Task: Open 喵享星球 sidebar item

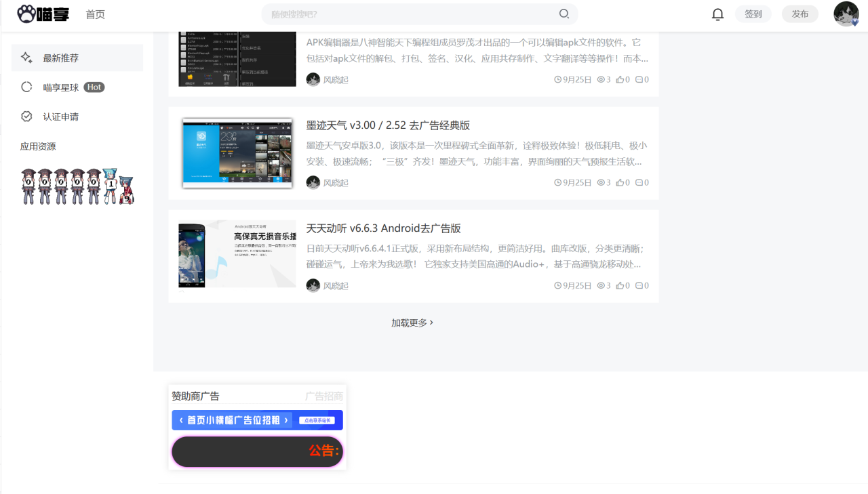Action: coord(61,87)
